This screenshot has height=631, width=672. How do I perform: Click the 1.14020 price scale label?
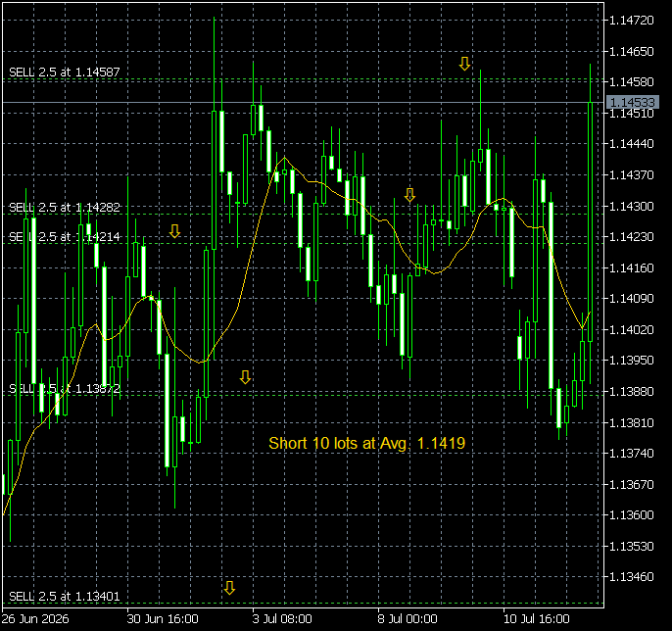point(631,329)
